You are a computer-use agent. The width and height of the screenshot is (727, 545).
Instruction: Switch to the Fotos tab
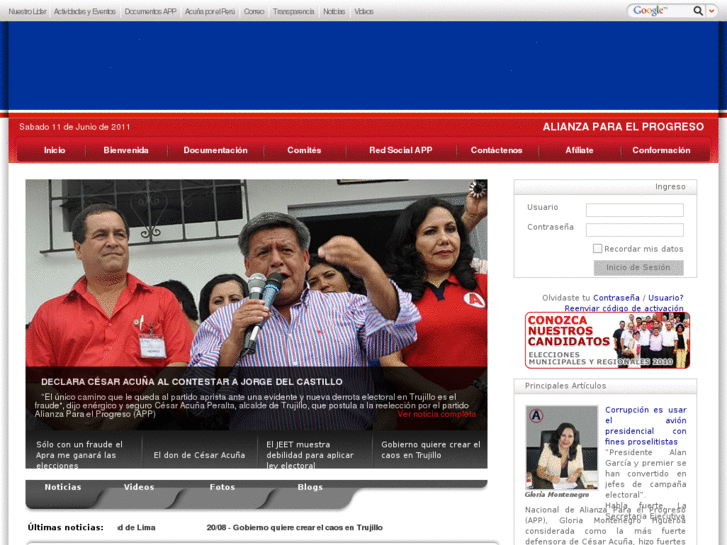[222, 487]
